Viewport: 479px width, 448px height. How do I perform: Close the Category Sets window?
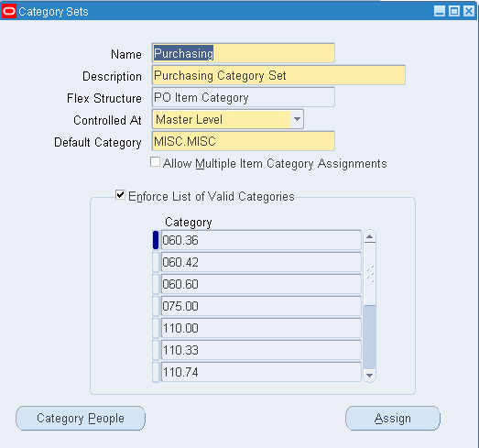tap(469, 12)
